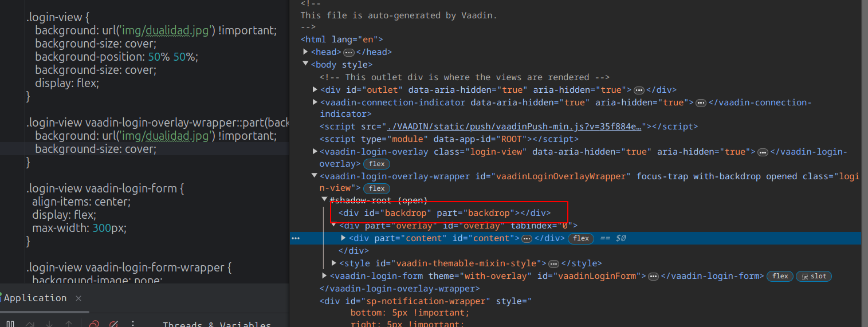This screenshot has height=327, width=868.
Task: Expand the head element node
Action: (306, 52)
